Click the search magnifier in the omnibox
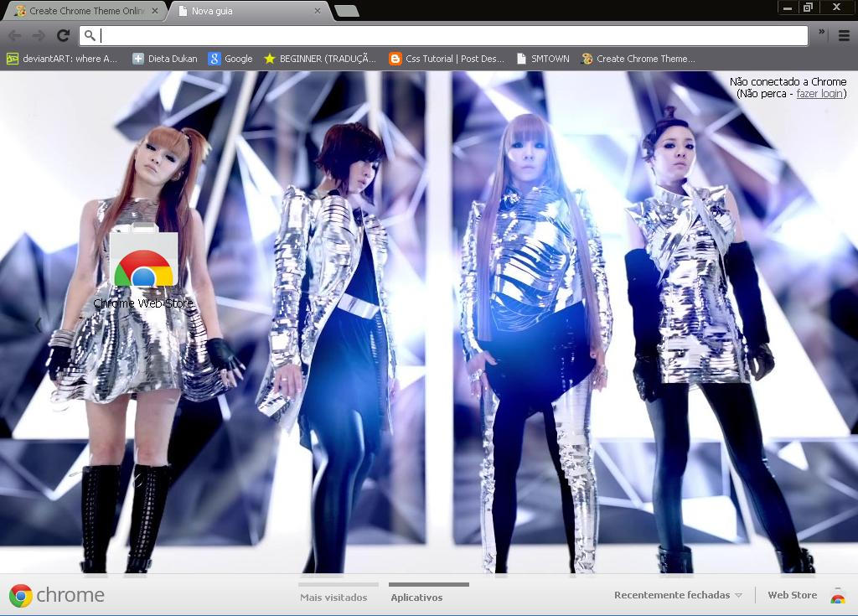The image size is (858, 616). [x=87, y=36]
